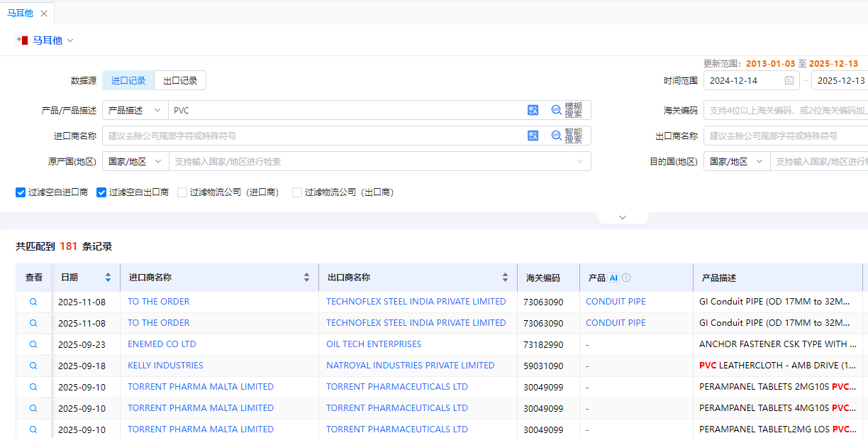Viewport: 868px width, 438px height.
Task: Click the fuzzy search magnifier icon
Action: point(557,110)
